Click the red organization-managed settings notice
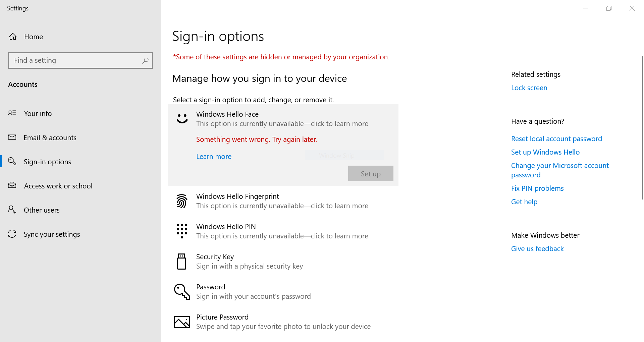 click(x=281, y=57)
